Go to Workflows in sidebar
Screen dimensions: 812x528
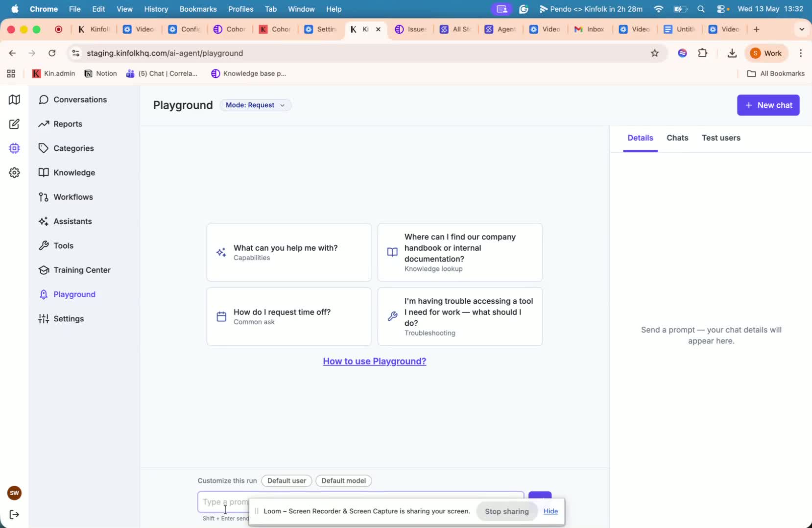[x=66, y=197]
